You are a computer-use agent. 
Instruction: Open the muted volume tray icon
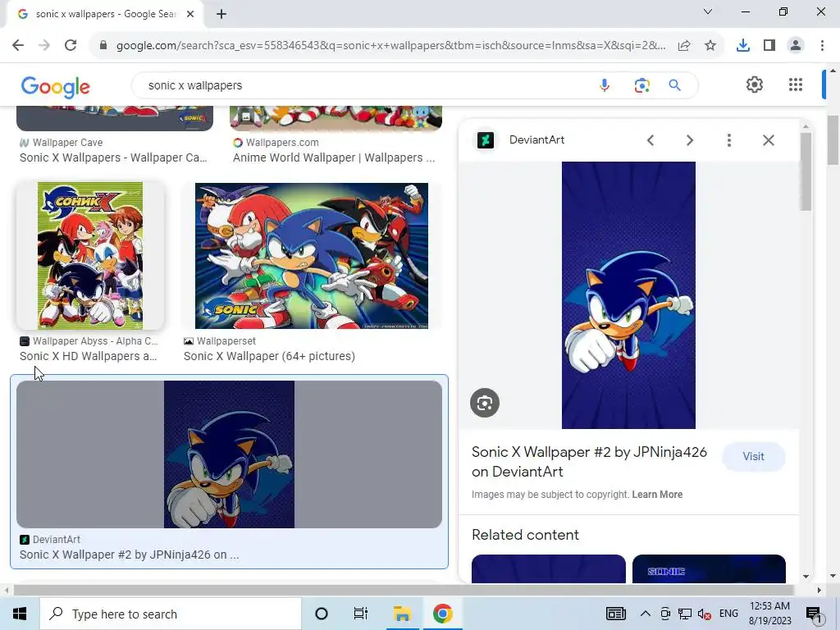[705, 614]
